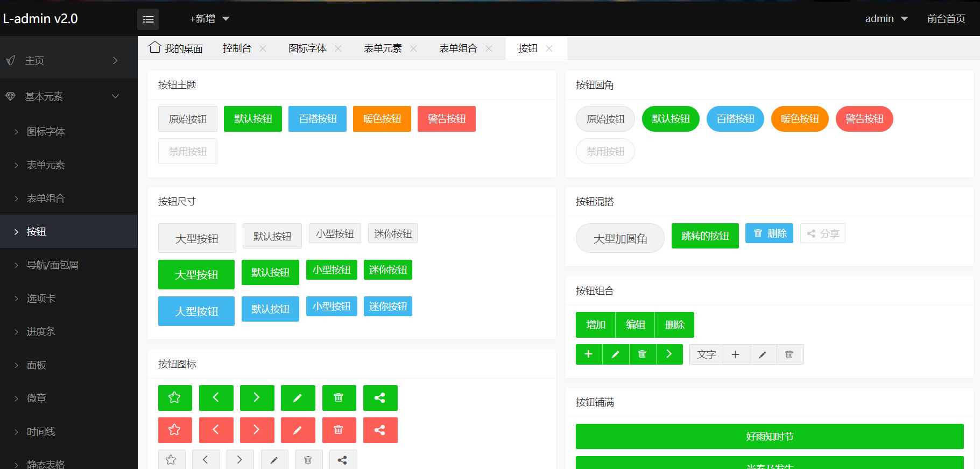Image resolution: width=980 pixels, height=469 pixels.
Task: Open the 我的桌面 home tab
Action: [176, 48]
